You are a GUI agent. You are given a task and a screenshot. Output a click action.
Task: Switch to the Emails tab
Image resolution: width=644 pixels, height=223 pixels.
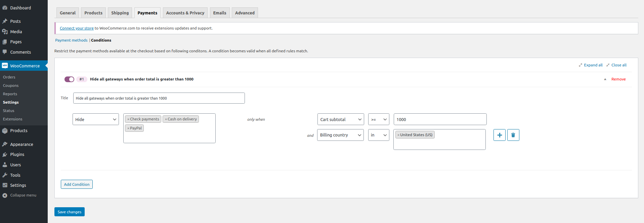(x=220, y=13)
